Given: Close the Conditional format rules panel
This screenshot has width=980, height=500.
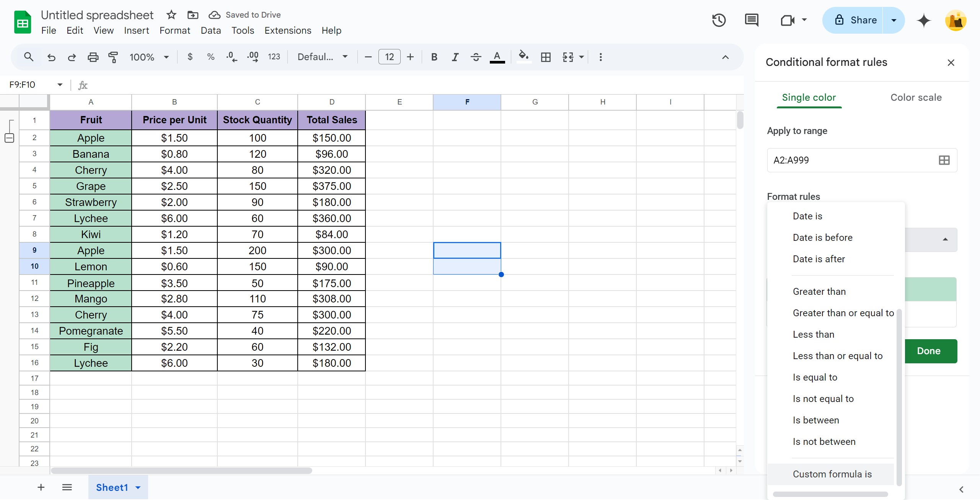Looking at the screenshot, I should click(x=951, y=62).
